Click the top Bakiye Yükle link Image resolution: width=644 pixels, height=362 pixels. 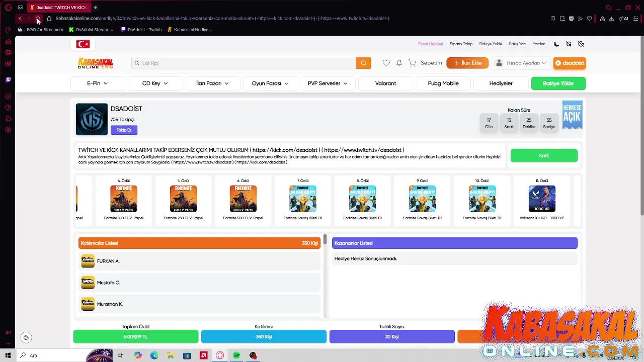[491, 44]
